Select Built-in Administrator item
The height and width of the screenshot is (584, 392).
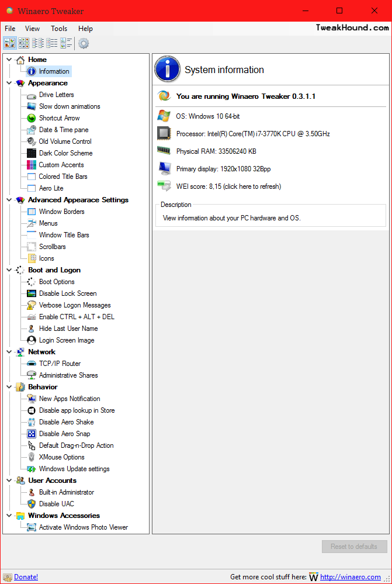67,492
